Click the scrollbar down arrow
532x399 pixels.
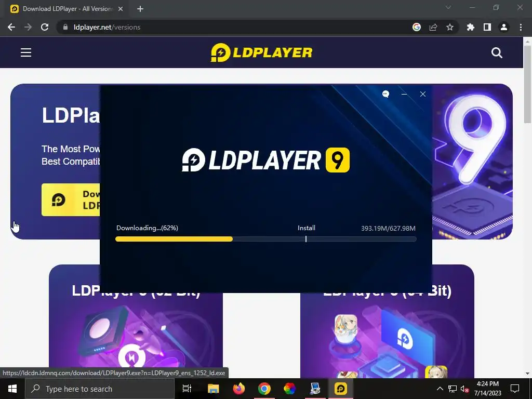click(527, 374)
